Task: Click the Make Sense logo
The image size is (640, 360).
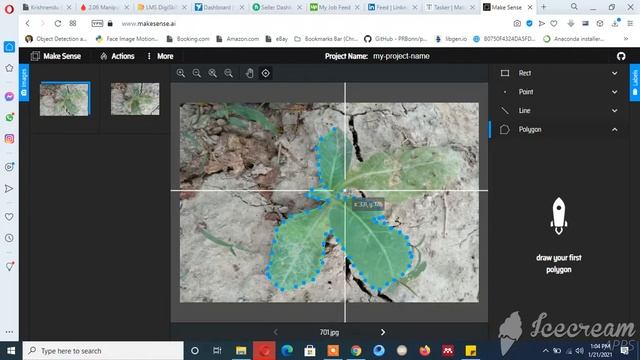Action: point(56,56)
